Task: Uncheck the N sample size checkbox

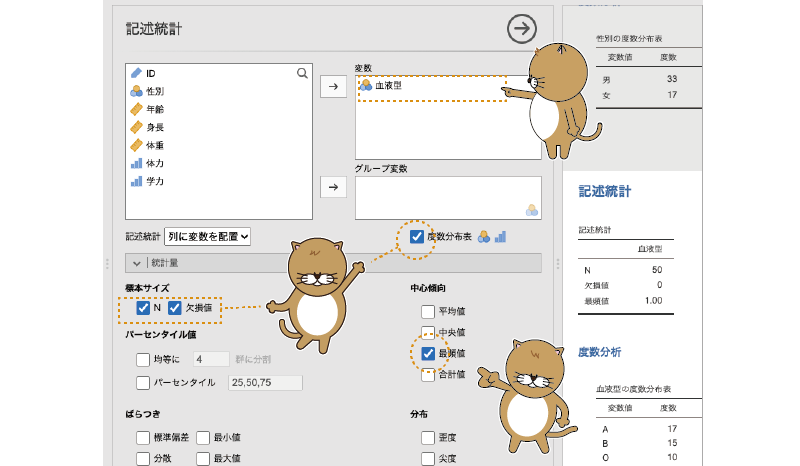Action: [143, 308]
